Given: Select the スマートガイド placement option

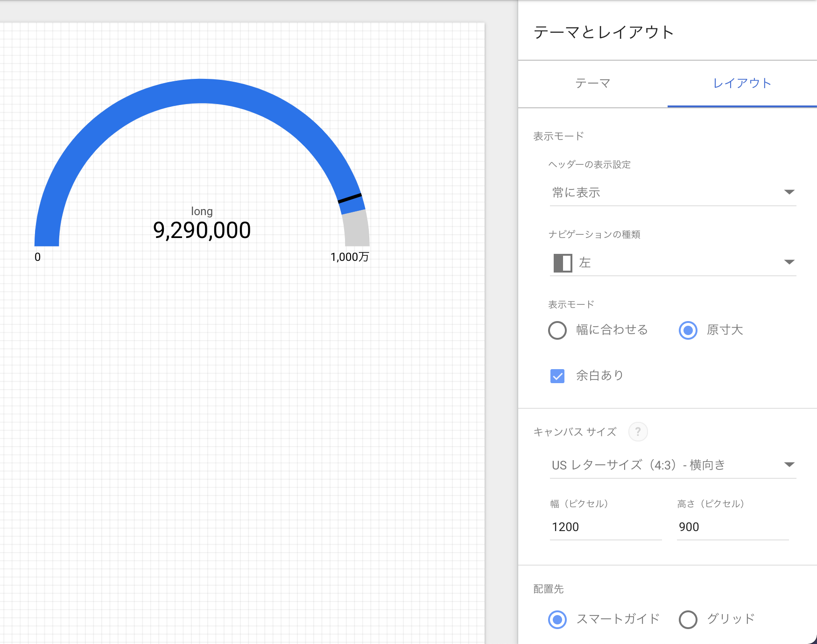Looking at the screenshot, I should (557, 619).
